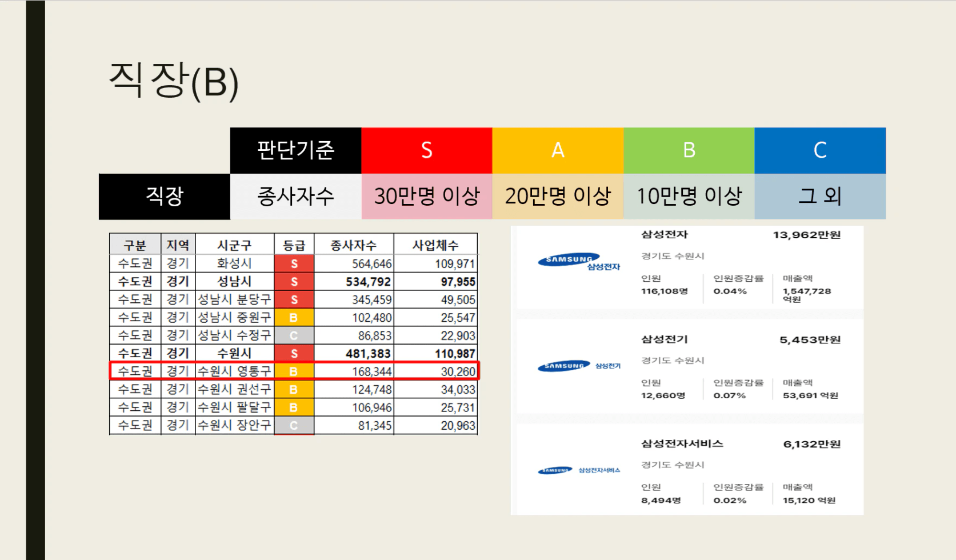This screenshot has height=560, width=956.
Task: Click the 지역 column header
Action: (178, 245)
